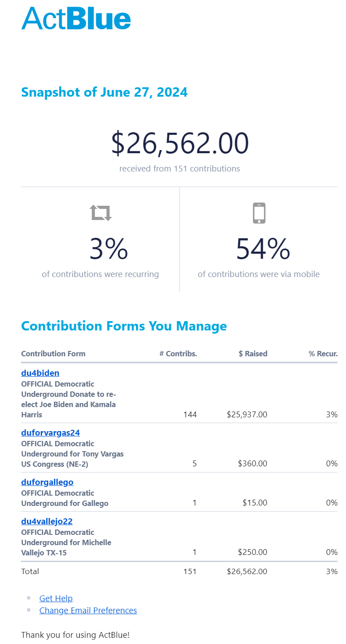Click the 54% mobile contributions figure

(x=263, y=249)
